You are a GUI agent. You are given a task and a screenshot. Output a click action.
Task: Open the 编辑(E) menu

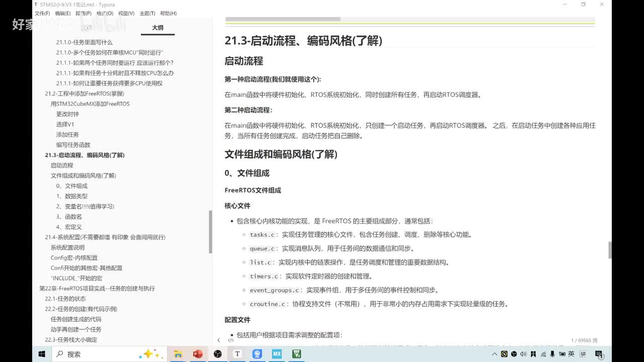pyautogui.click(x=63, y=14)
